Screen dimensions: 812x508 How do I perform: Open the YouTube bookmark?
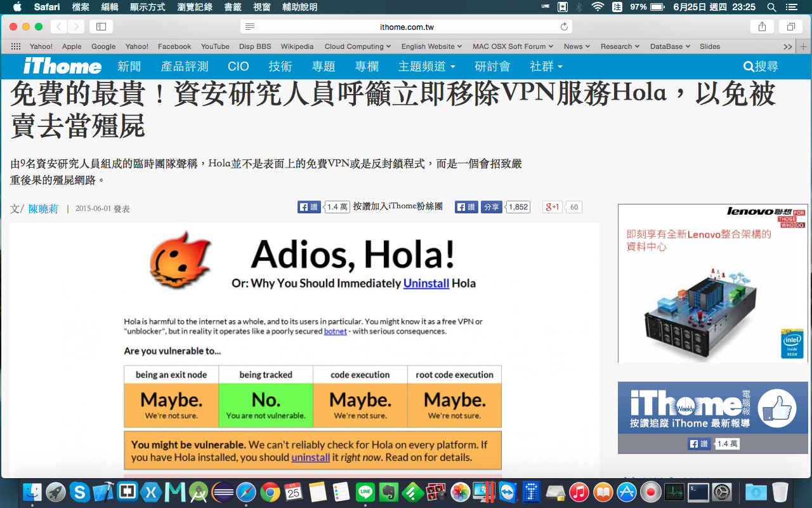(215, 46)
